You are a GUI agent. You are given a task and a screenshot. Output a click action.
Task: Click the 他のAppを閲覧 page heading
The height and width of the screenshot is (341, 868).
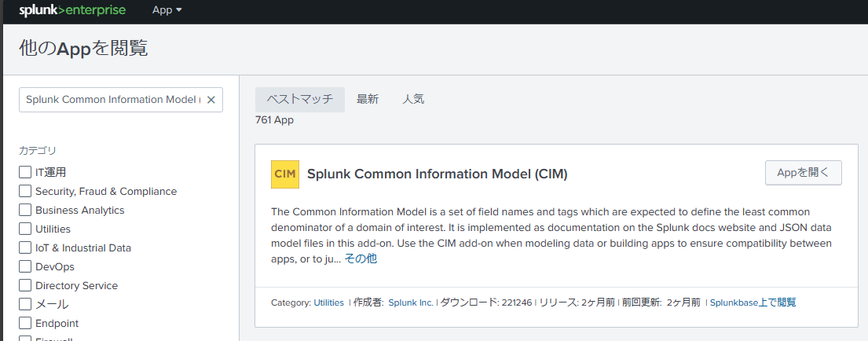pyautogui.click(x=83, y=48)
